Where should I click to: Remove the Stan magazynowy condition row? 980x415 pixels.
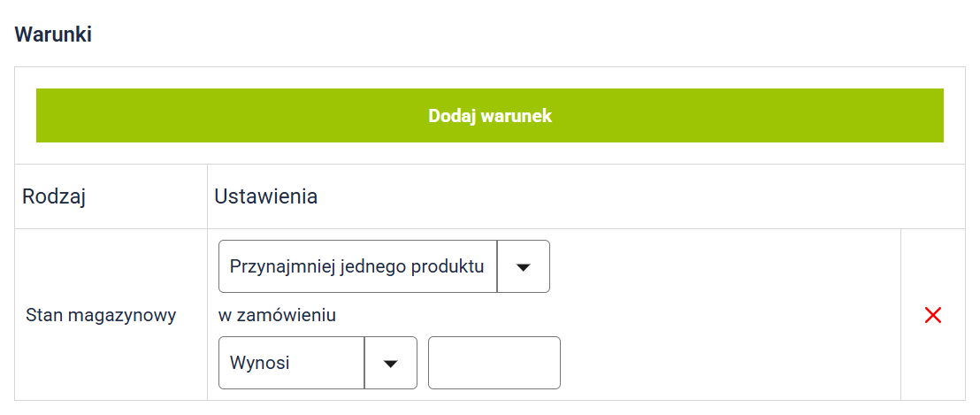click(932, 315)
